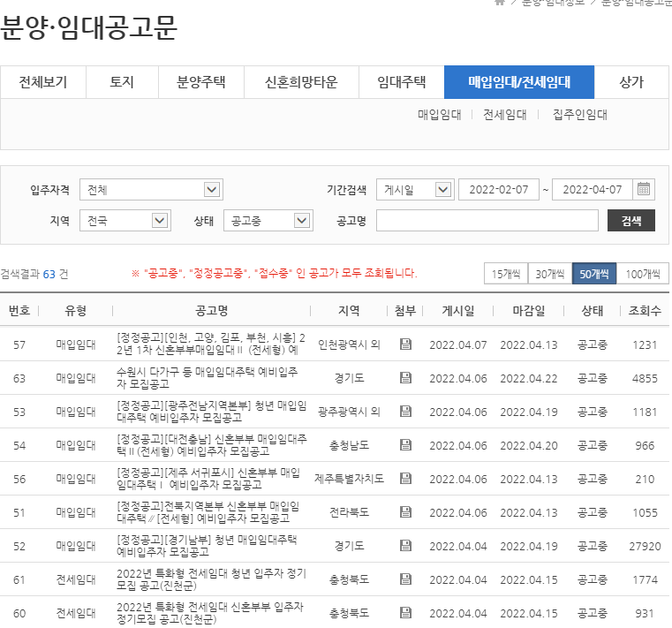Image resolution: width=672 pixels, height=628 pixels.
Task: Show 15개씩 results per page
Action: (506, 274)
